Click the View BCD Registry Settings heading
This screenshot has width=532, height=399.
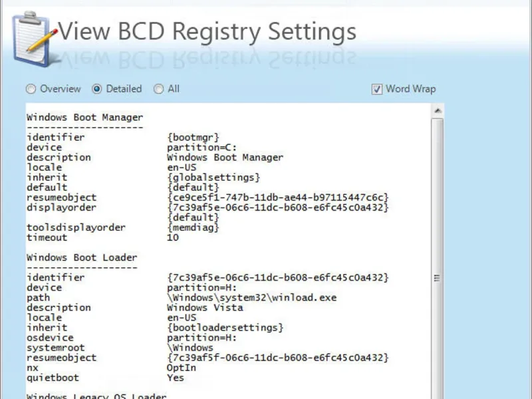207,31
